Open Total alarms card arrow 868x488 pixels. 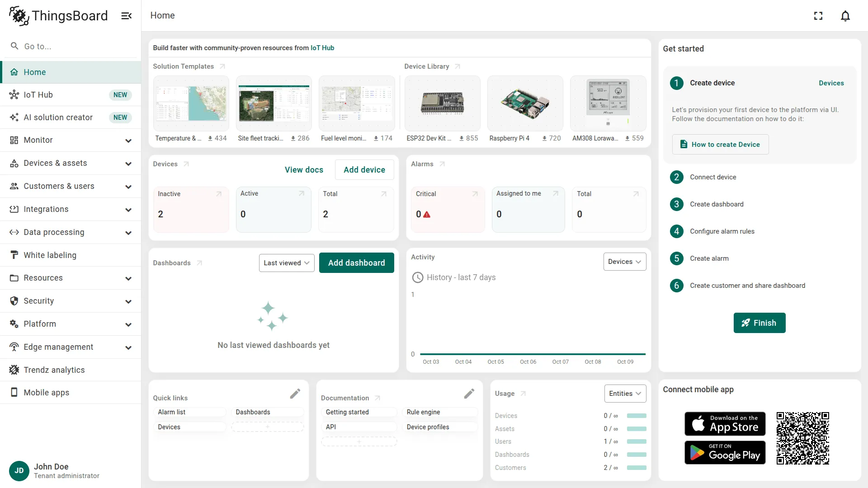pos(636,194)
